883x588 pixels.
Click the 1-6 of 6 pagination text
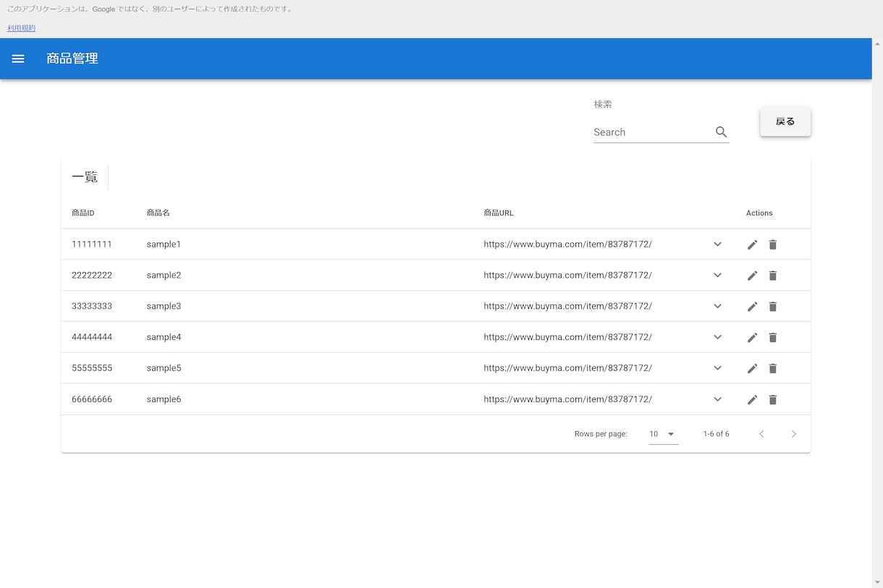(716, 434)
